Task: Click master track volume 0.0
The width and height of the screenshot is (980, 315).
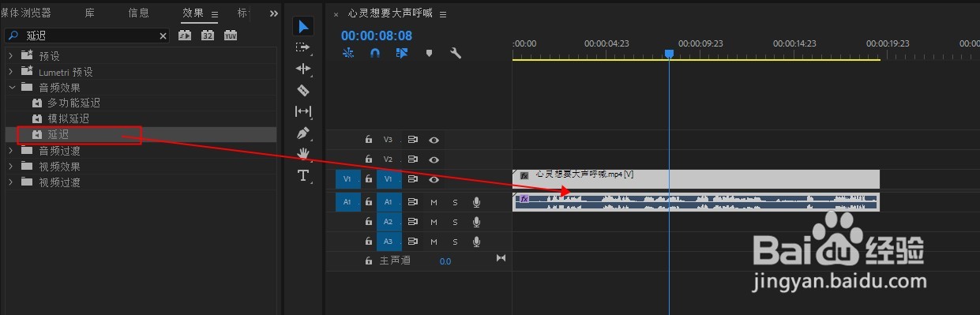Action: [x=445, y=261]
